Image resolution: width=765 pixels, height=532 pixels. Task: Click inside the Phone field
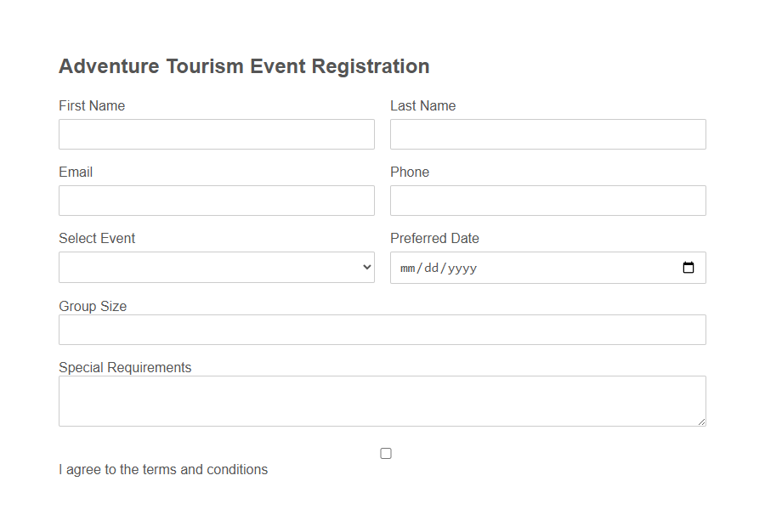click(547, 201)
